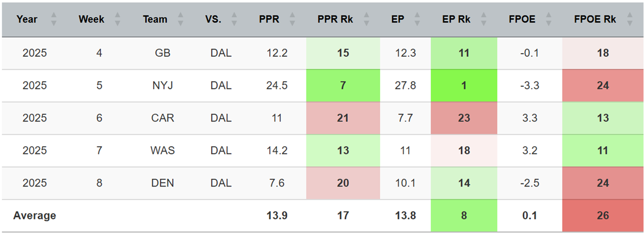Select the red PPR Rk cell showing 21
The height and width of the screenshot is (233, 644).
click(343, 118)
